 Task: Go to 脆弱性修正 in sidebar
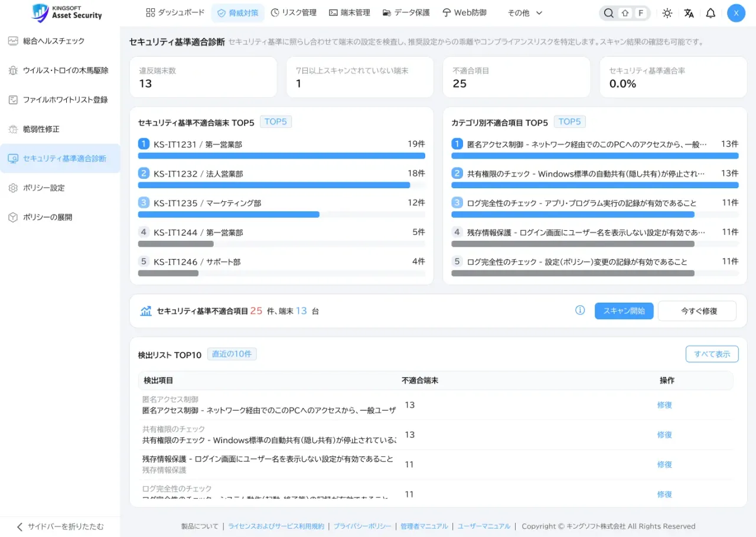(x=60, y=129)
